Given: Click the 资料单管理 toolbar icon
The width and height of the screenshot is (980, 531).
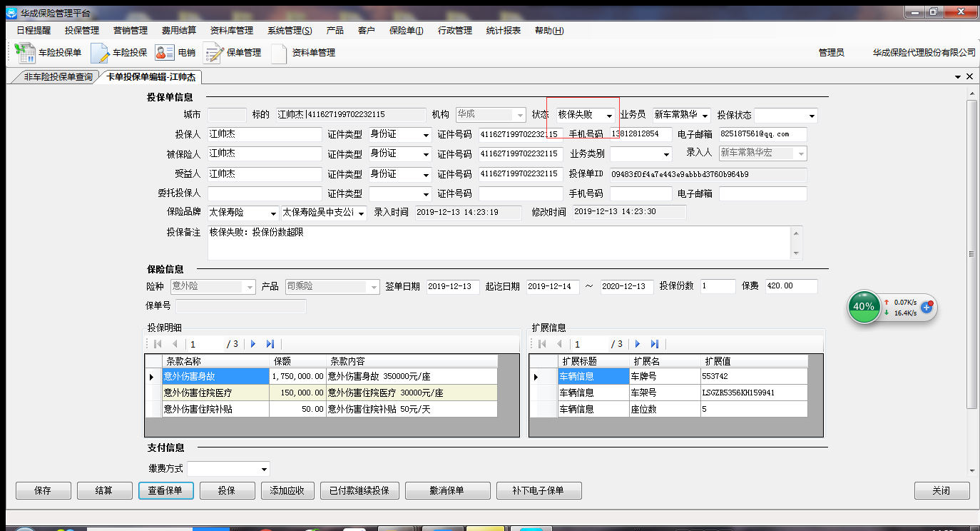Looking at the screenshot, I should pos(279,53).
